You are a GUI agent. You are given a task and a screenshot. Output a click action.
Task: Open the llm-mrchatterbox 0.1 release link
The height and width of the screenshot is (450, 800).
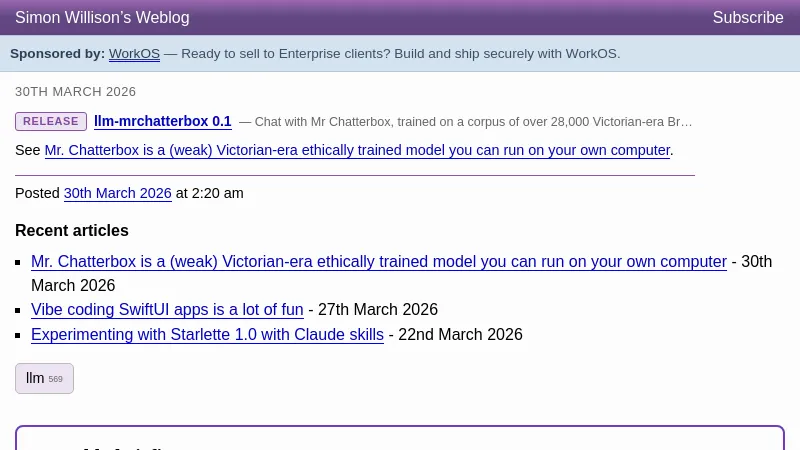point(162,121)
